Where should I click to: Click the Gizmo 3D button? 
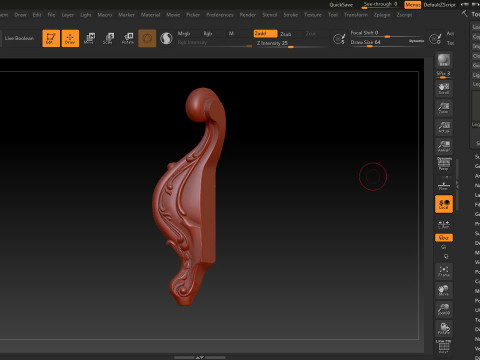[x=147, y=38]
